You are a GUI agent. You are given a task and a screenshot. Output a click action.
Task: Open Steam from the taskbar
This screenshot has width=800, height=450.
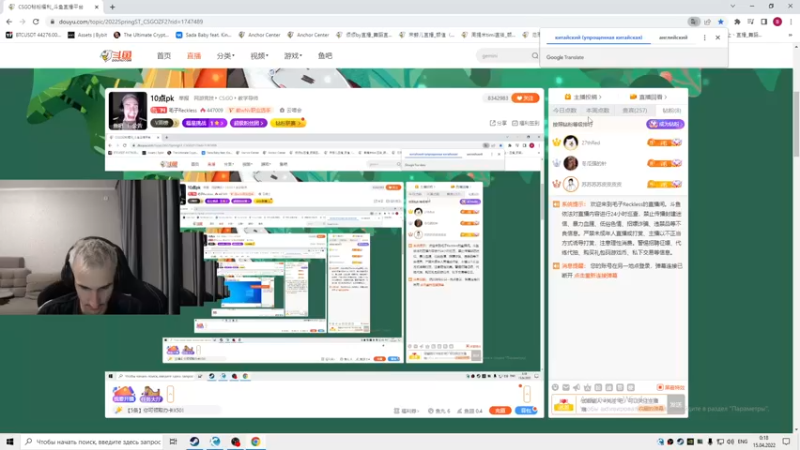[x=194, y=442]
